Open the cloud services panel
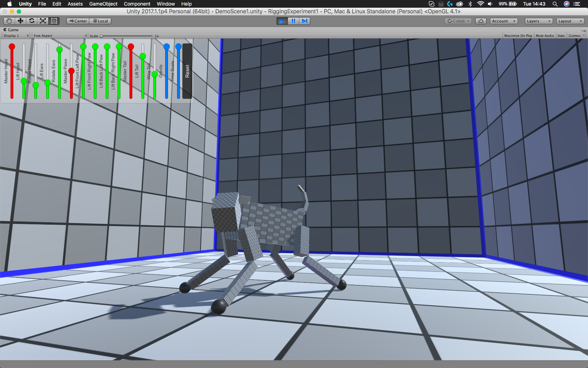 click(x=481, y=21)
